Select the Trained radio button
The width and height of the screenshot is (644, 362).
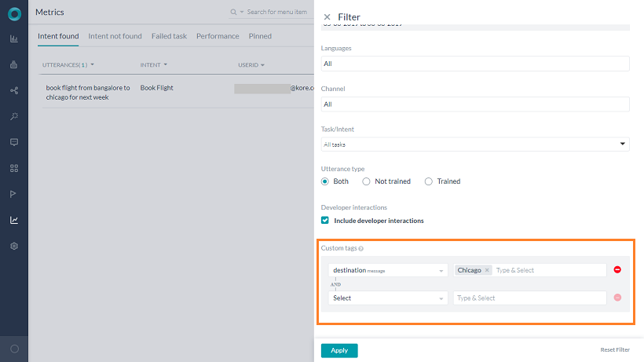pyautogui.click(x=429, y=181)
